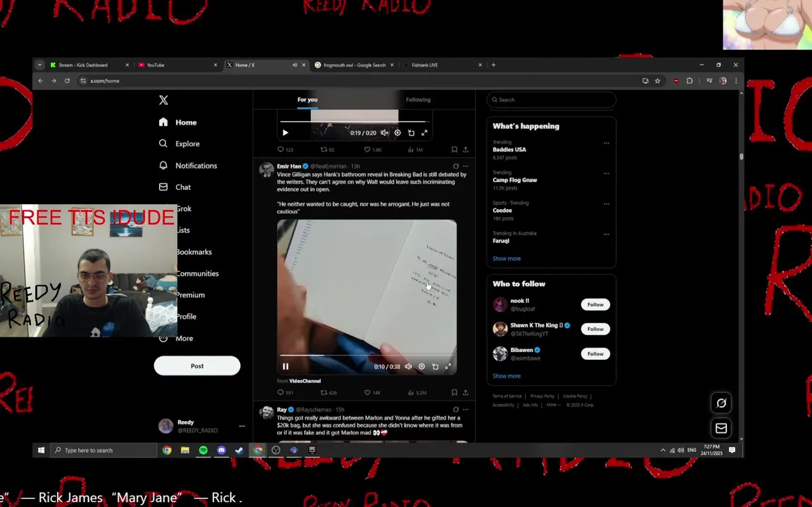Click Grok icon on Emir Han's post
The width and height of the screenshot is (812, 507).
pos(456,166)
